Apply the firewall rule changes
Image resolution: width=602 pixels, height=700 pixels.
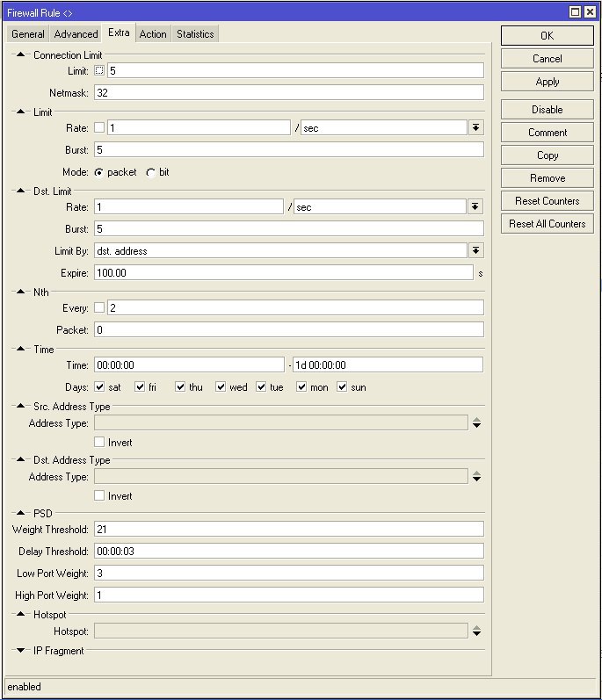pyautogui.click(x=547, y=82)
